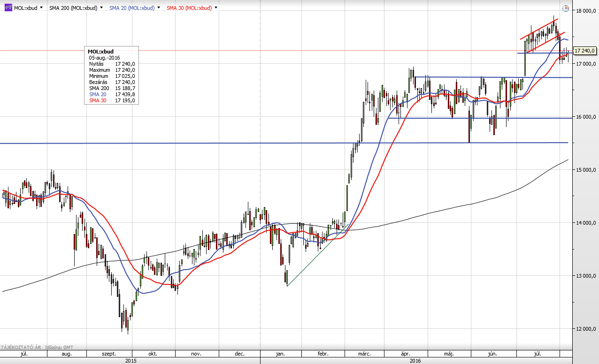Click the márc. month label on time axis
Viewport: 599px width, 364px height.
[x=364, y=354]
